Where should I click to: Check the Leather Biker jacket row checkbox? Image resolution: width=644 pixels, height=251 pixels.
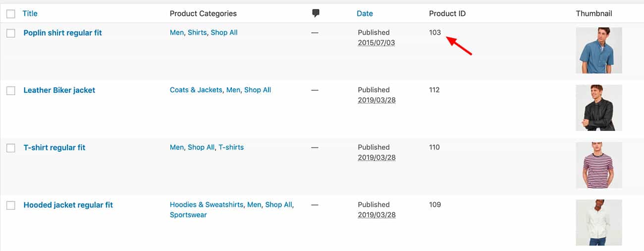click(x=11, y=91)
